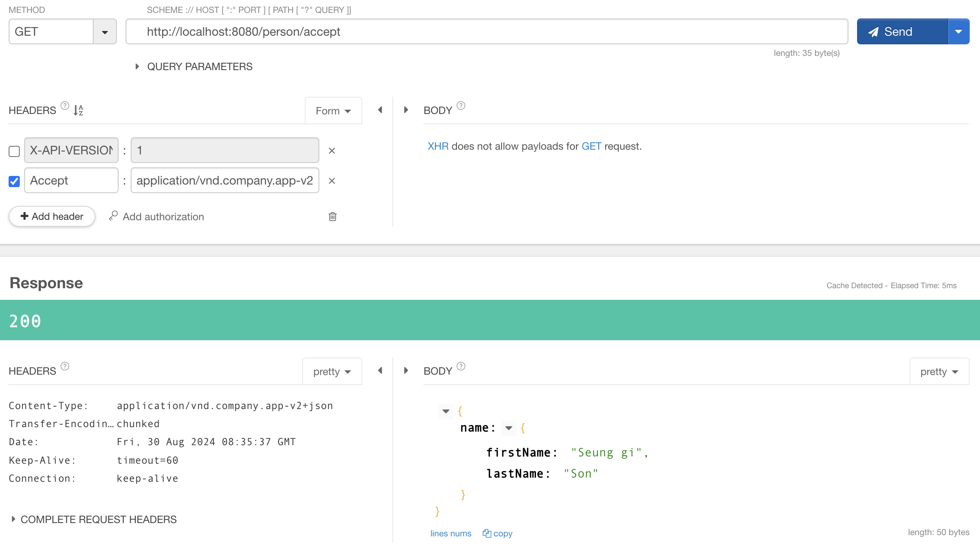Expand response body pane with right arrow
The image size is (980, 548).
coord(406,371)
